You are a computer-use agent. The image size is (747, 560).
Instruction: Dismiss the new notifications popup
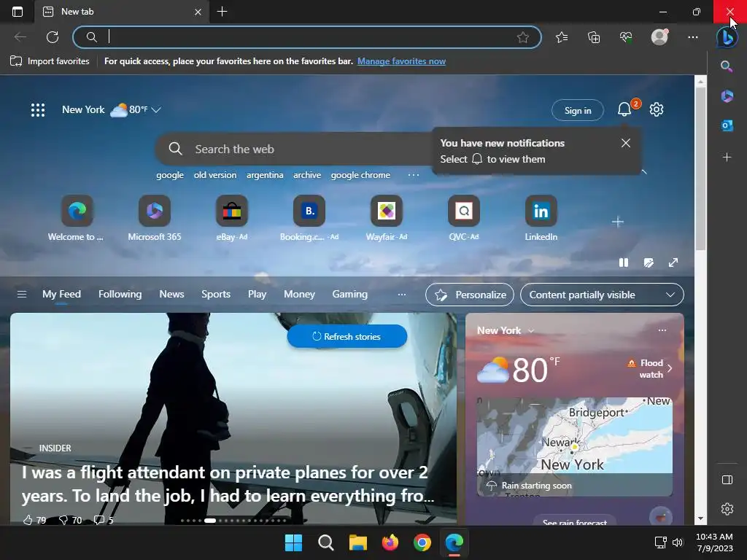[626, 143]
